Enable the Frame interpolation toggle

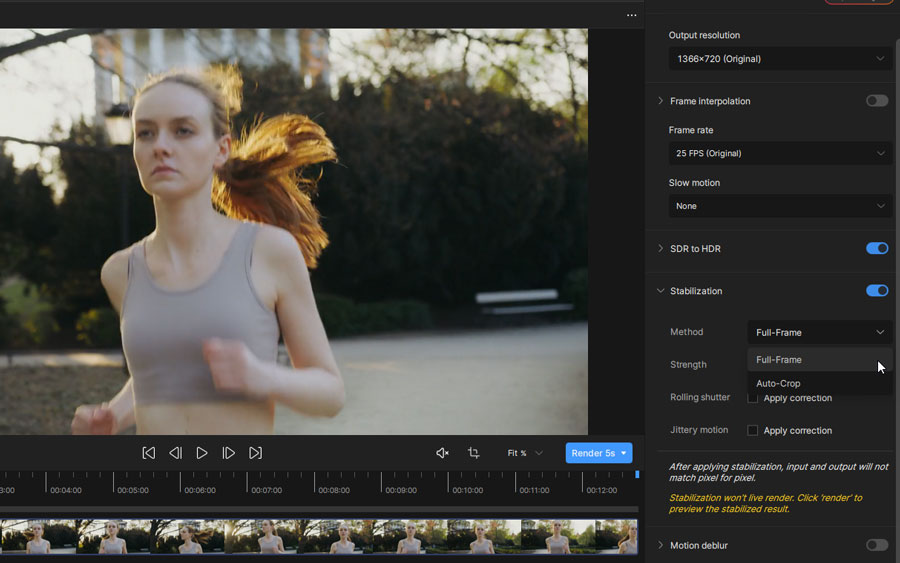(x=877, y=101)
